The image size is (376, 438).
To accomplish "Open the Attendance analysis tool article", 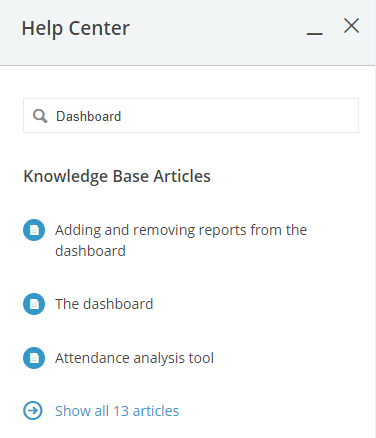I will coord(134,358).
